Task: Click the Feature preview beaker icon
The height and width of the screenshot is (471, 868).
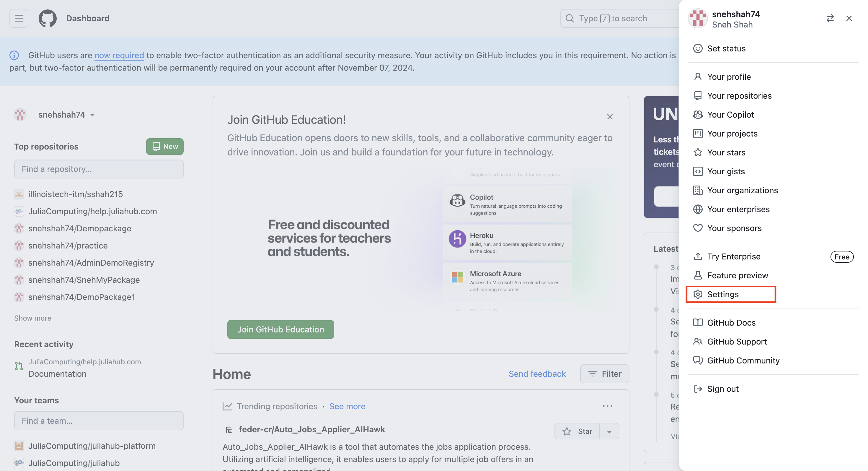Action: coord(698,275)
